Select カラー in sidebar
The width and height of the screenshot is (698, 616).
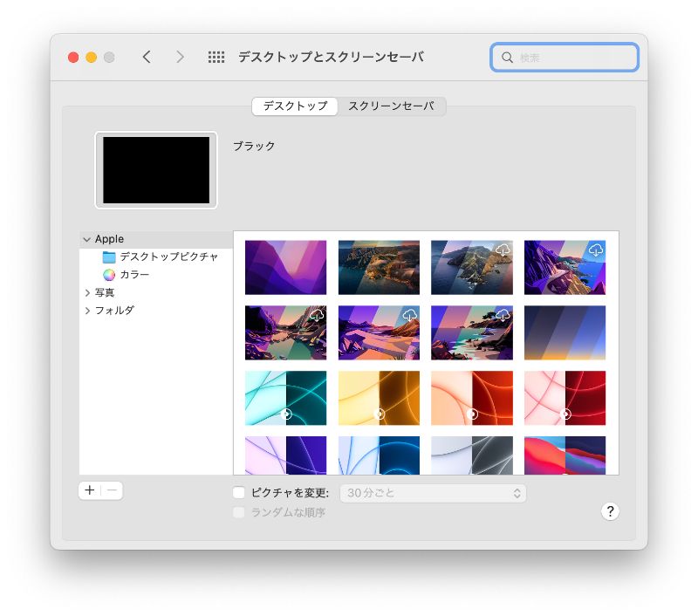[156, 275]
